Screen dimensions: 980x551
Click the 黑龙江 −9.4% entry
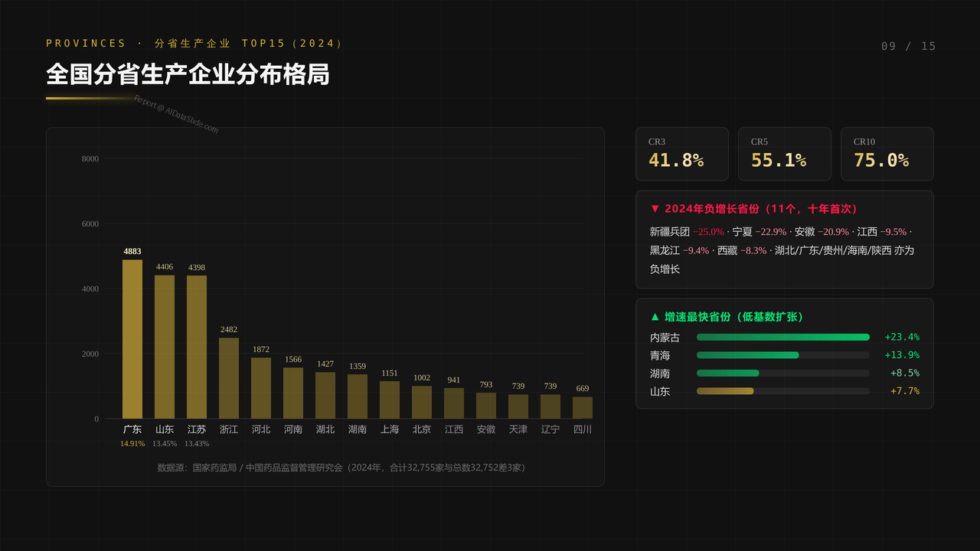pyautogui.click(x=679, y=250)
